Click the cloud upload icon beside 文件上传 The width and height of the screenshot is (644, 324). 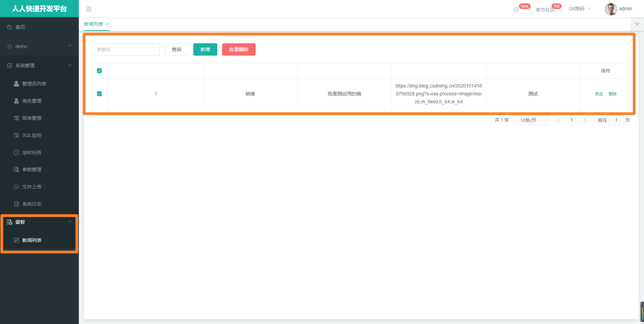pos(16,187)
